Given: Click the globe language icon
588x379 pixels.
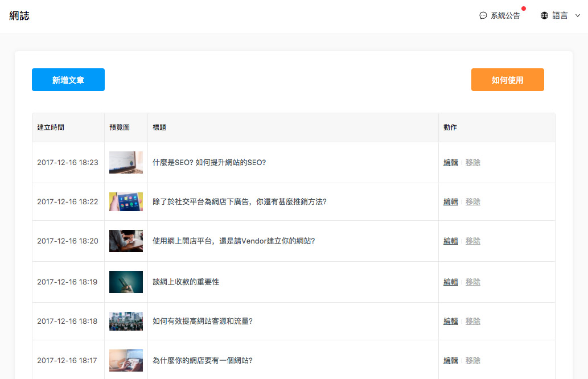Looking at the screenshot, I should [x=544, y=15].
